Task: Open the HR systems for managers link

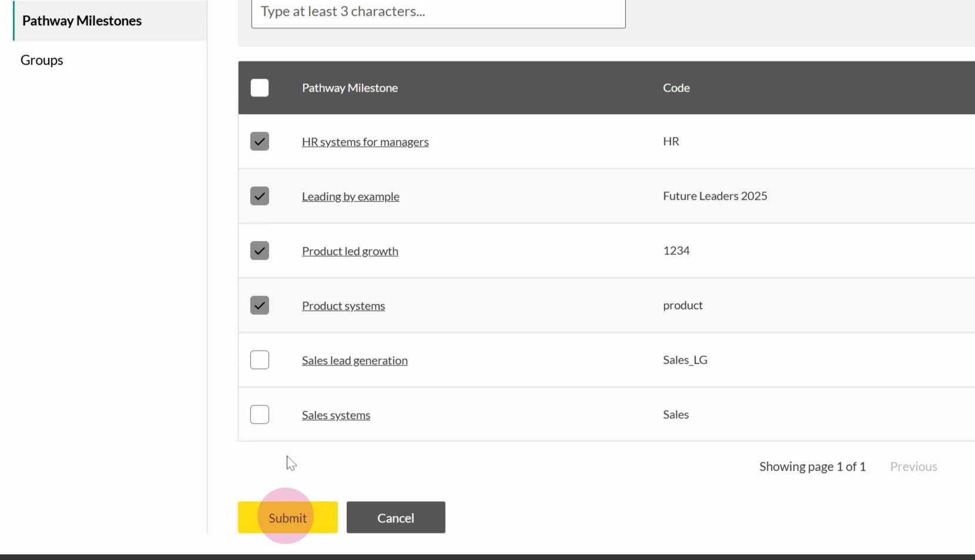Action: (365, 142)
